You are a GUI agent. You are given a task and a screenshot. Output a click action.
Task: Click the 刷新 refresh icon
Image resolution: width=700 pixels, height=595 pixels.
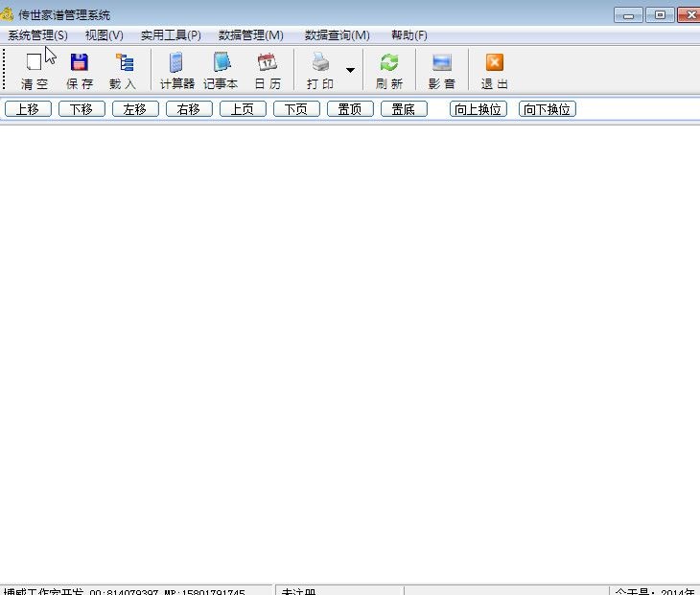pos(389,71)
